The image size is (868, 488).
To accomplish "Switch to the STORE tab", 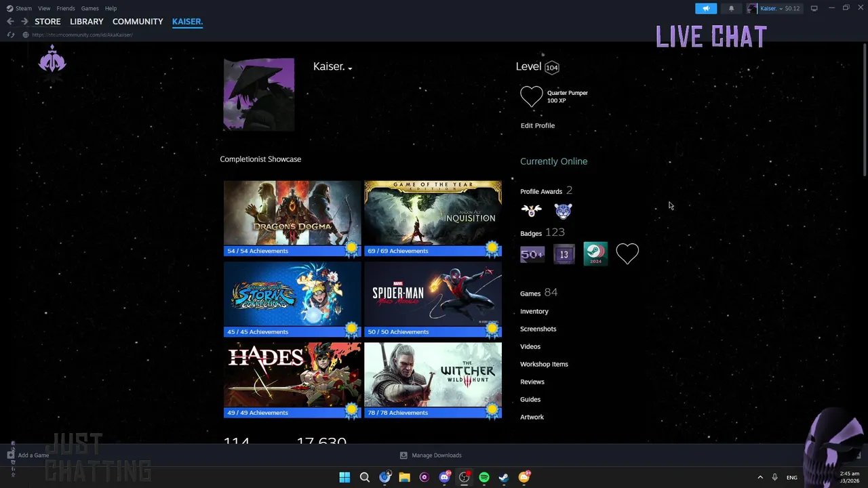I will pos(47,22).
